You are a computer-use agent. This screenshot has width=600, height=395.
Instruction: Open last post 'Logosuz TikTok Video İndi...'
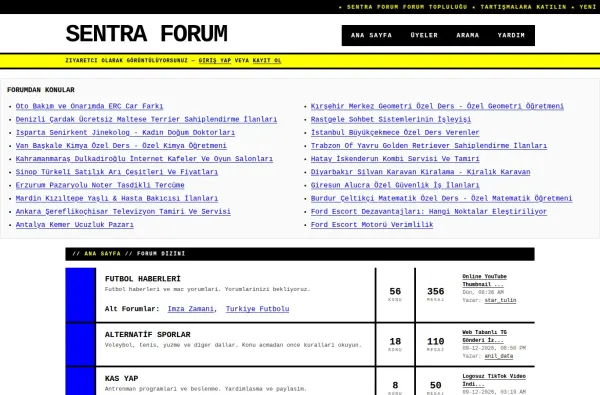click(x=494, y=380)
